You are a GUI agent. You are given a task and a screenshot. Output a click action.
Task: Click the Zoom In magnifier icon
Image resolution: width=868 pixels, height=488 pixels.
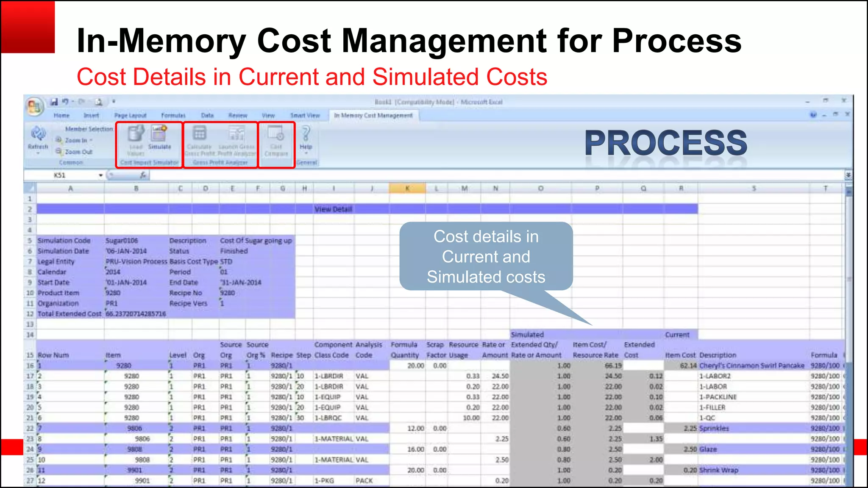coord(59,140)
